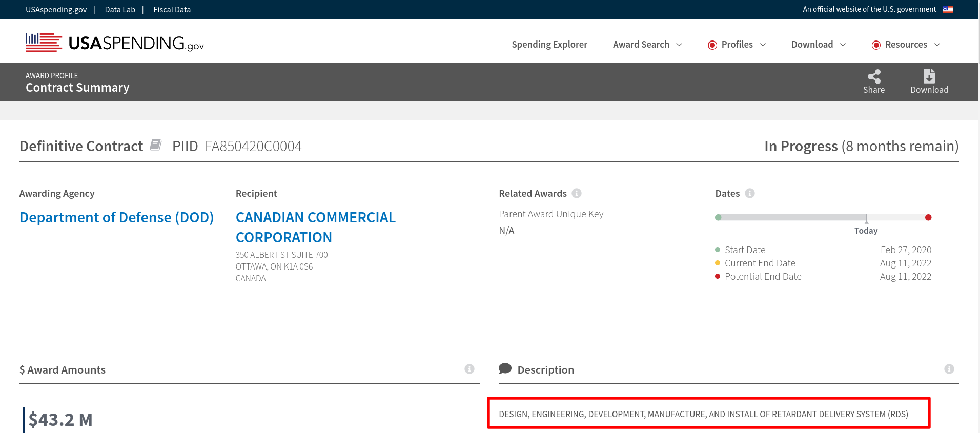Open the Related Awards info icon

point(577,193)
